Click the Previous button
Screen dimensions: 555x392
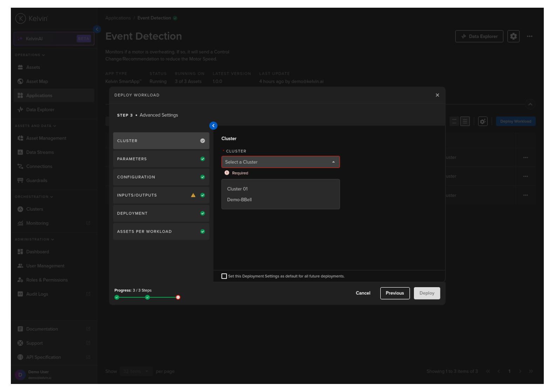pos(395,293)
